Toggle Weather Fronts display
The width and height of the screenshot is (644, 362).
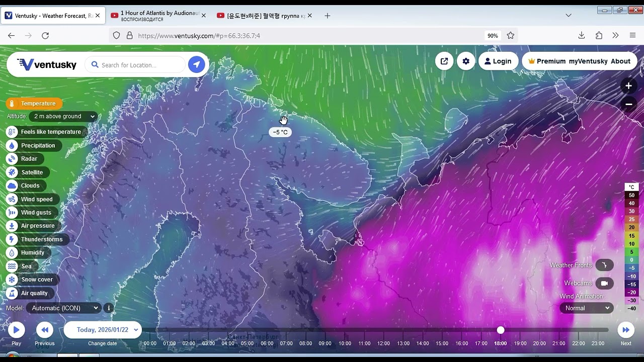pyautogui.click(x=605, y=265)
